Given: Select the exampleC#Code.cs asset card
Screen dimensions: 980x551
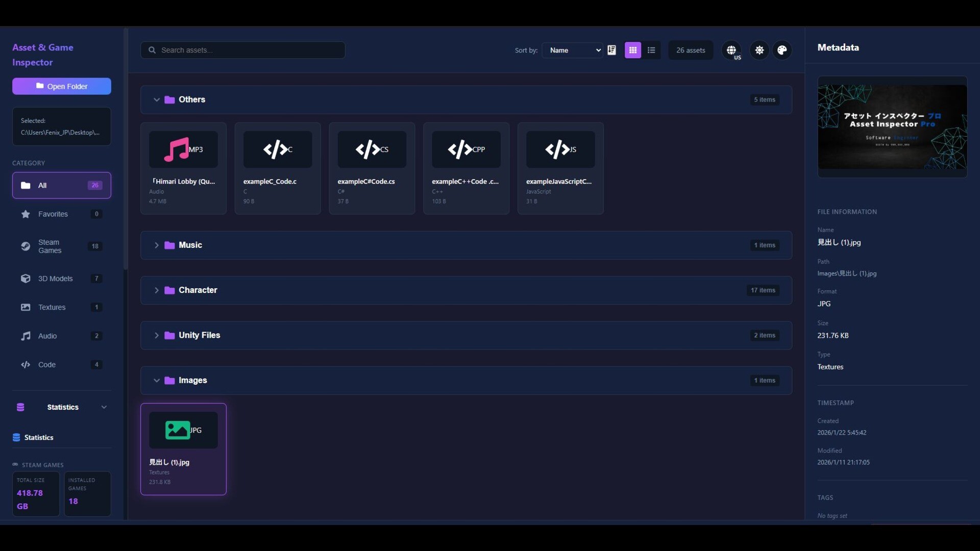Looking at the screenshot, I should click(372, 168).
